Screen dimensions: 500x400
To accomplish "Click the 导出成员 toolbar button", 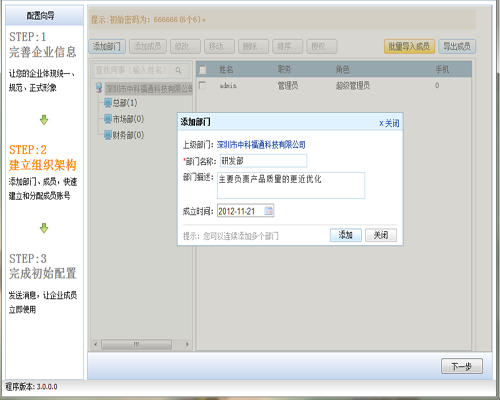I will [x=457, y=46].
